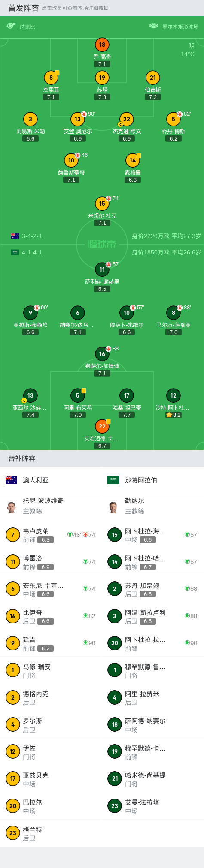The height and width of the screenshot is (868, 204).
Task: Tap goalkeeper number 18 乔-高奇 icon
Action: 102,45
